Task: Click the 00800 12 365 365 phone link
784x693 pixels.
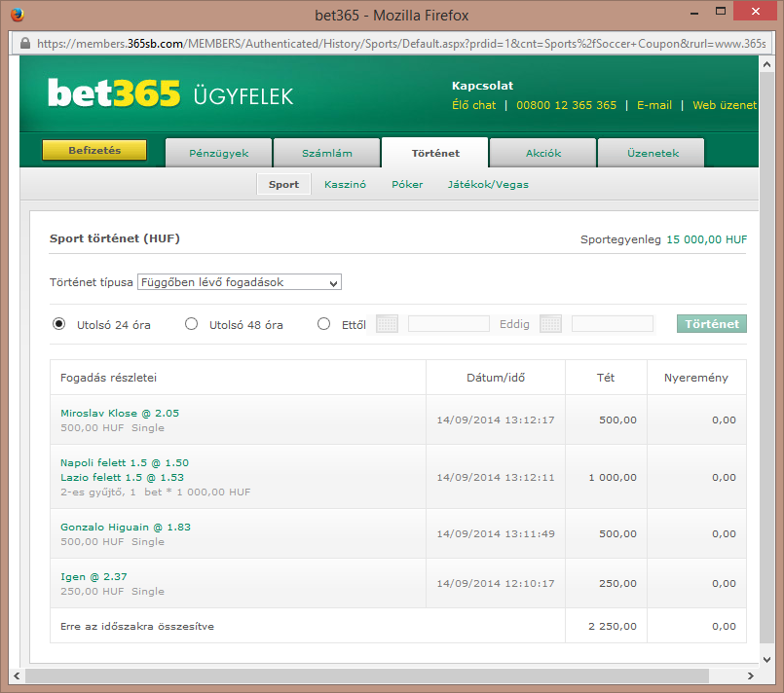Action: point(566,105)
